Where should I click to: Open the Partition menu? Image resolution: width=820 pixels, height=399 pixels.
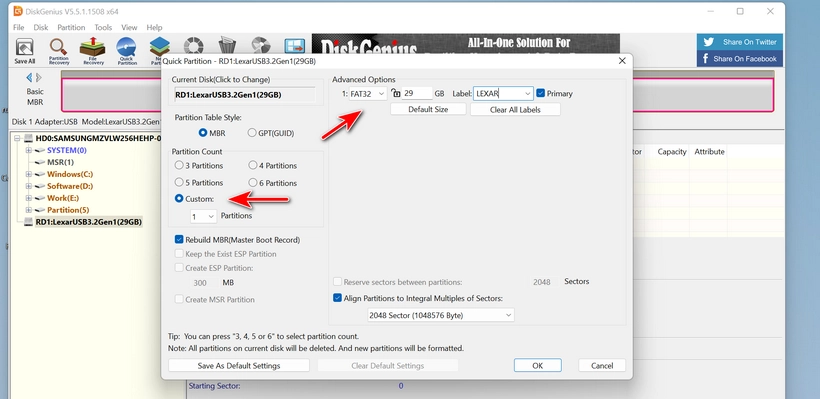(71, 27)
